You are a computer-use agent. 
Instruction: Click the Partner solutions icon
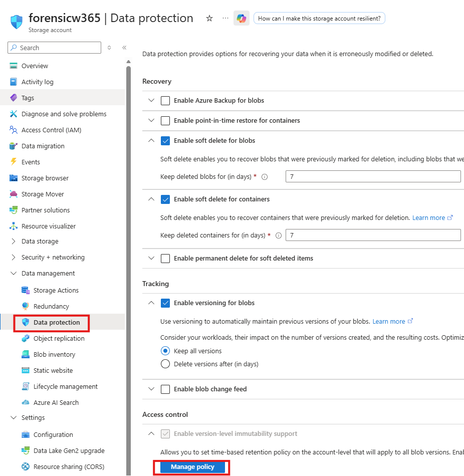coord(14,210)
